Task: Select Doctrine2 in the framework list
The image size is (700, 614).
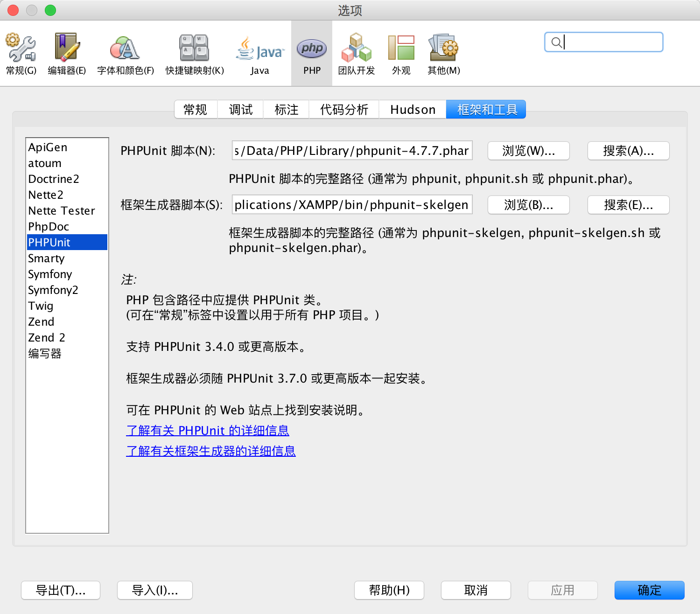Action: tap(67, 179)
